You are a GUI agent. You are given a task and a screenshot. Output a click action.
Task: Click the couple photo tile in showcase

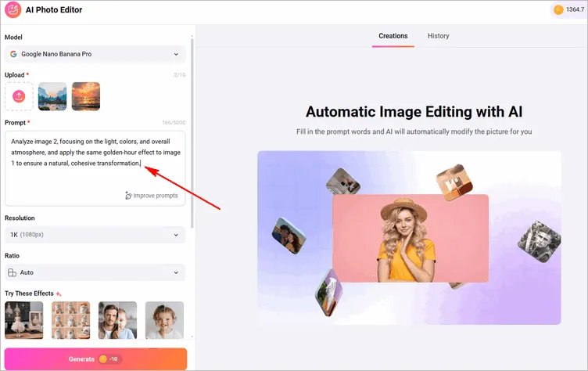coord(289,236)
